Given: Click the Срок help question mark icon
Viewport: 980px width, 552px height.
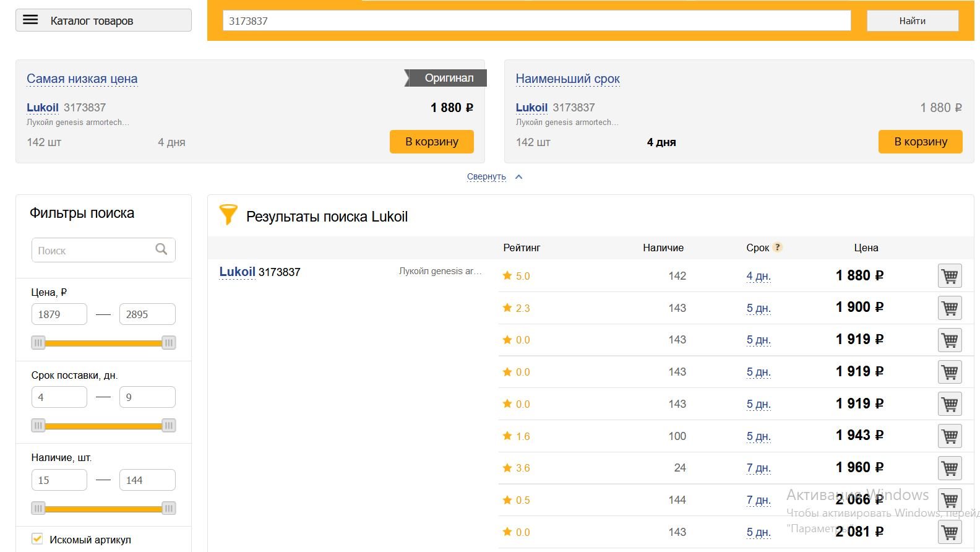Looking at the screenshot, I should [x=778, y=247].
